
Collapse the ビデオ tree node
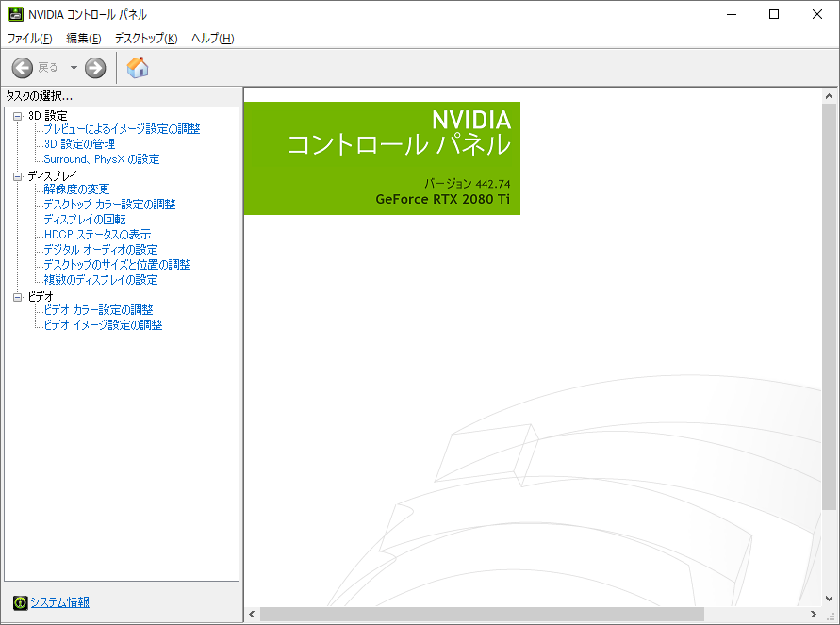point(17,297)
